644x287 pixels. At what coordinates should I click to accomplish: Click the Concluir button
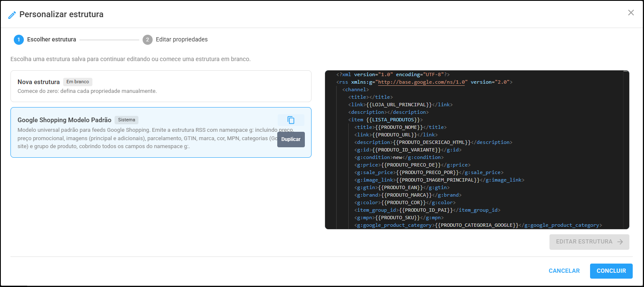click(x=611, y=271)
